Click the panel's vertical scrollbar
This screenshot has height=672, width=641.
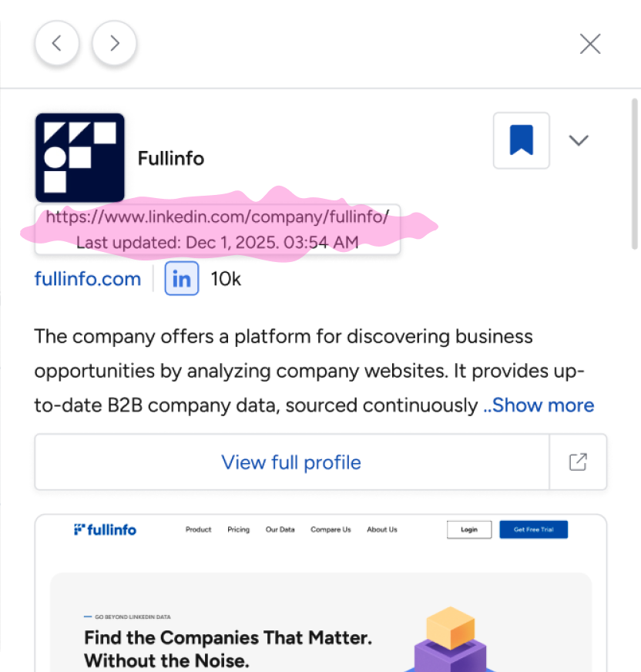point(635,179)
